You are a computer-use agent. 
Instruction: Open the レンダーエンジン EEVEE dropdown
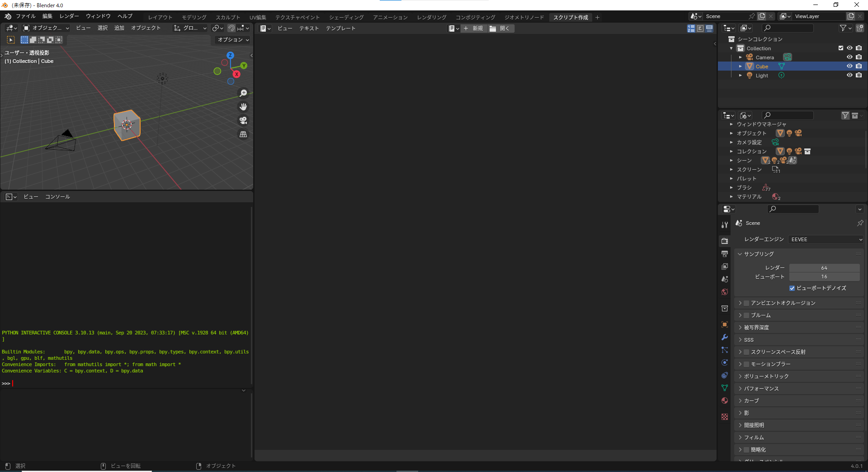[x=825, y=239]
